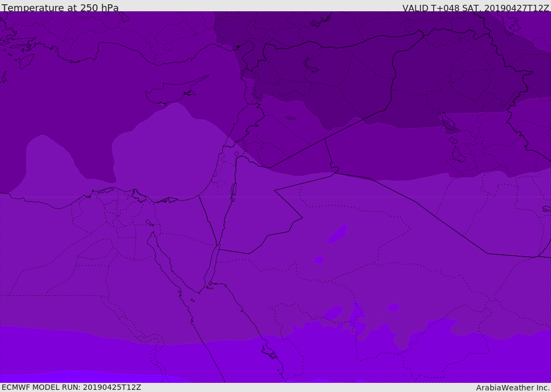The image size is (551, 392).
Task: Click the long lake in southeastern Turkey
Action: click(x=310, y=65)
